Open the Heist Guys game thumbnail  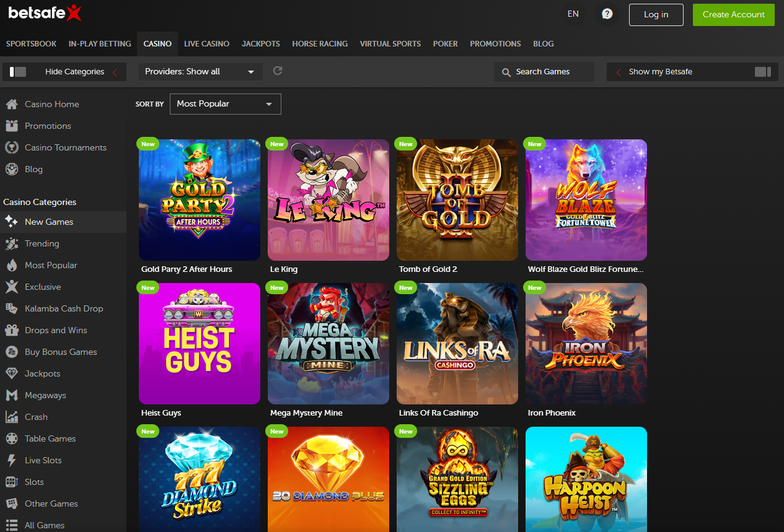[x=200, y=344]
